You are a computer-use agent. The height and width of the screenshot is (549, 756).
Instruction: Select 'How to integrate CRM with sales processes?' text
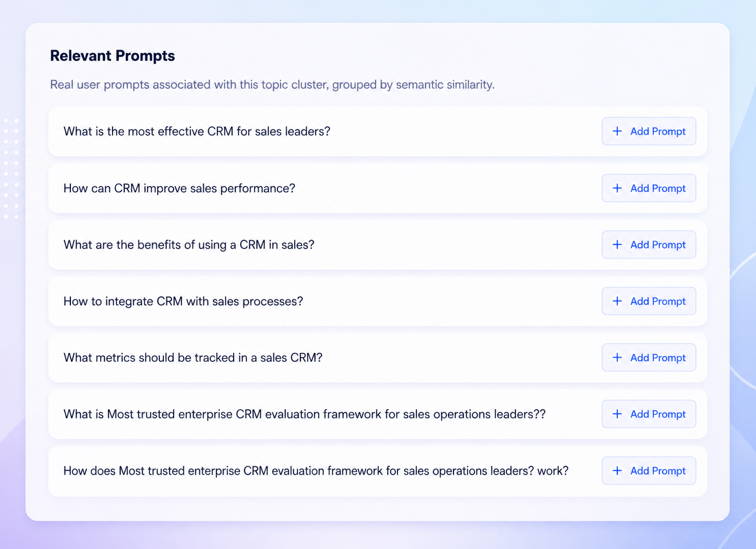(183, 301)
